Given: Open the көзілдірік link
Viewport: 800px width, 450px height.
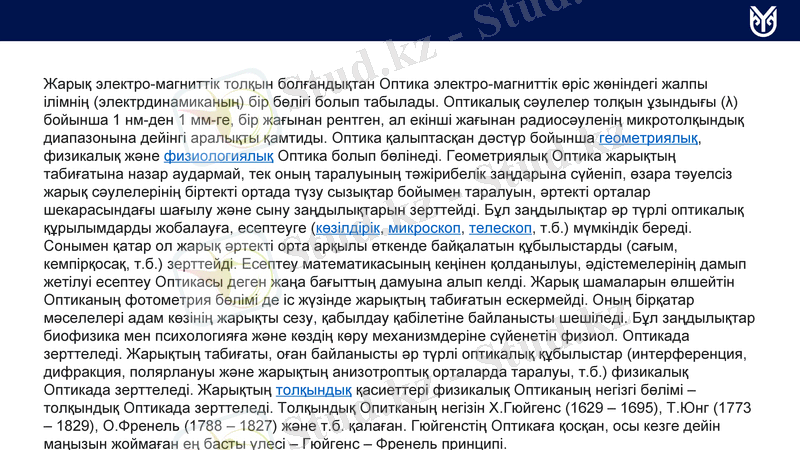Looking at the screenshot, I should (348, 229).
